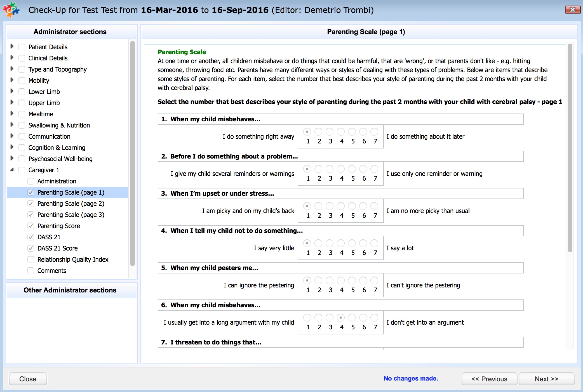Expand the Patient Details section

[12, 46]
